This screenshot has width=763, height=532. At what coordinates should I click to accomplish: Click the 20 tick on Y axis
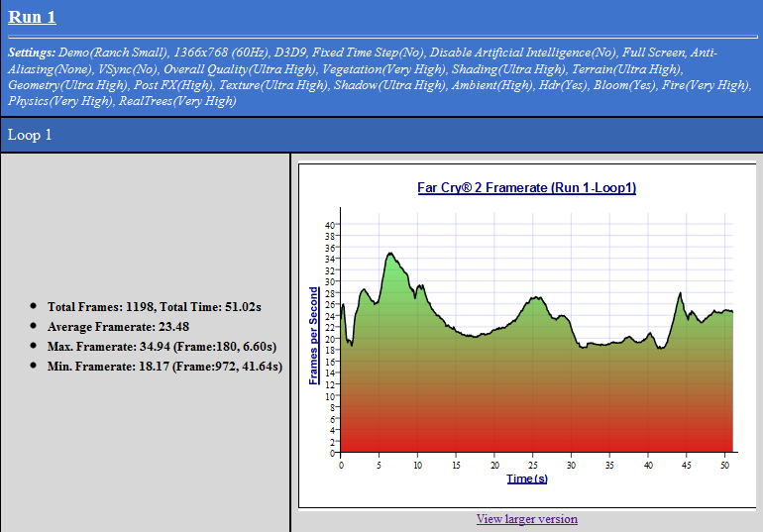(x=330, y=339)
